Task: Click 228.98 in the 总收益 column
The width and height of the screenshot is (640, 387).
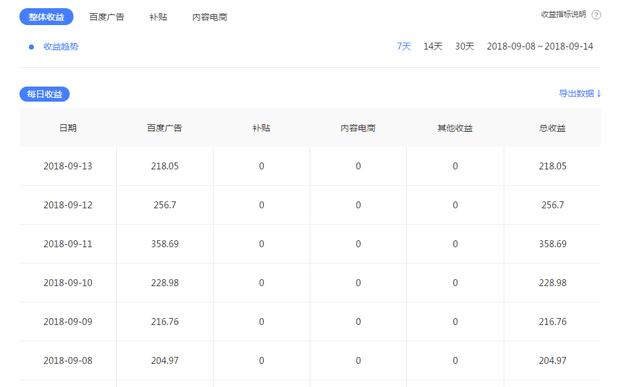Action: click(553, 282)
